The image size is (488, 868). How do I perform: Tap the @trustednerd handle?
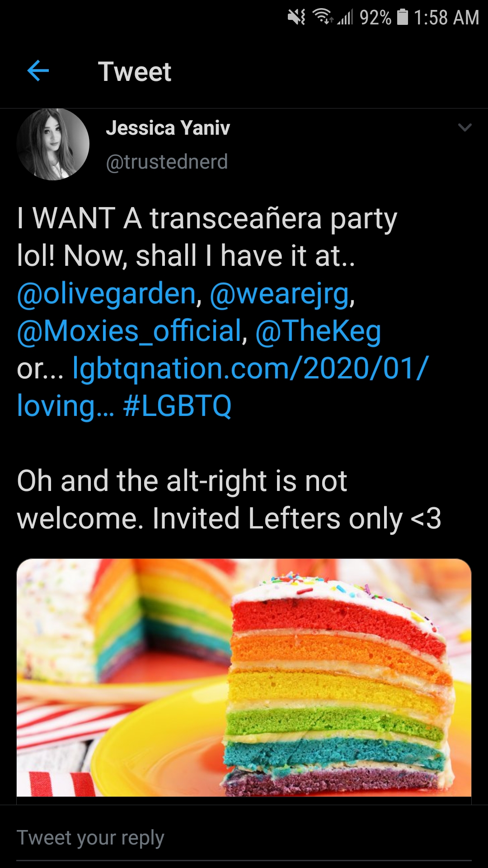(167, 162)
